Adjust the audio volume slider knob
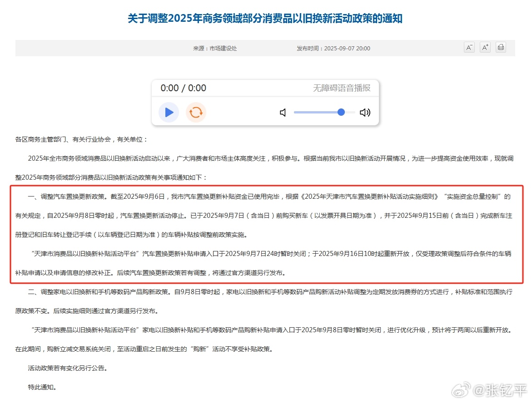Image resolution: width=532 pixels, height=403 pixels. point(341,112)
